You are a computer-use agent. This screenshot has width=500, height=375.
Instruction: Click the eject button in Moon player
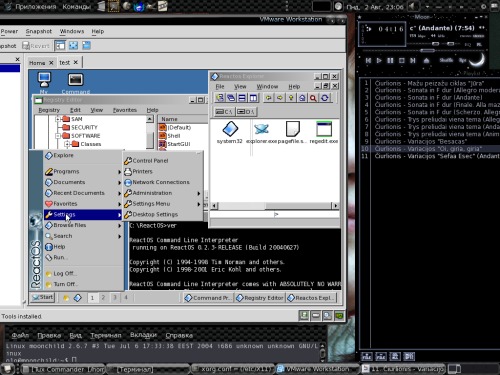click(426, 60)
